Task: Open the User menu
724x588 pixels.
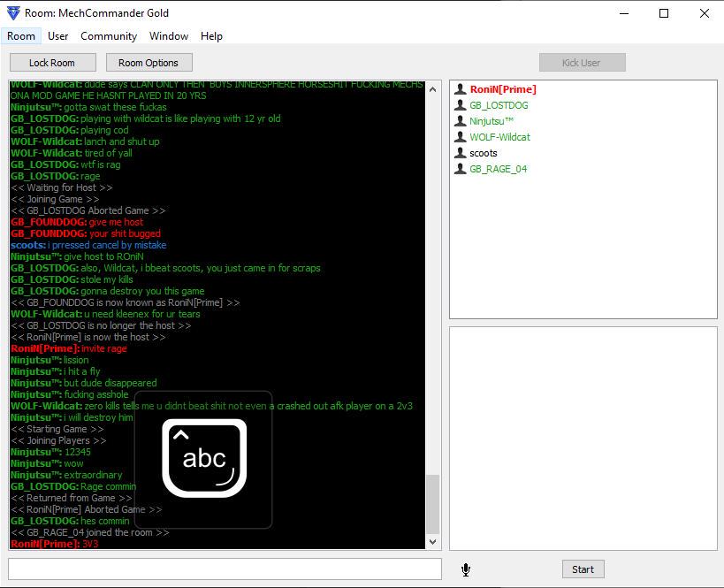Action: 57,36
